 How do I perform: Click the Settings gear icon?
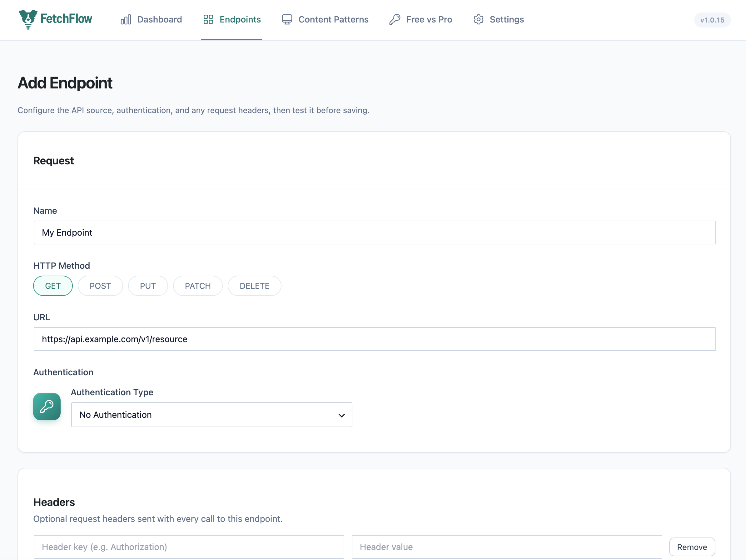479,20
